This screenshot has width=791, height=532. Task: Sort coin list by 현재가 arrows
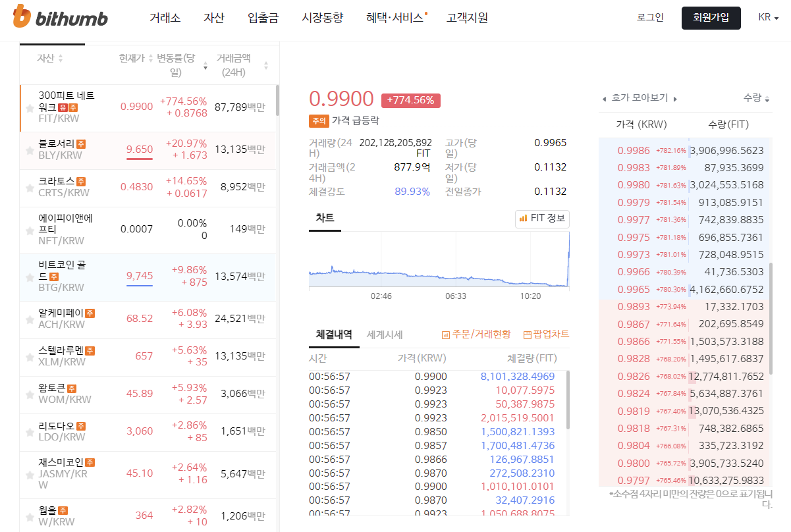tap(151, 59)
